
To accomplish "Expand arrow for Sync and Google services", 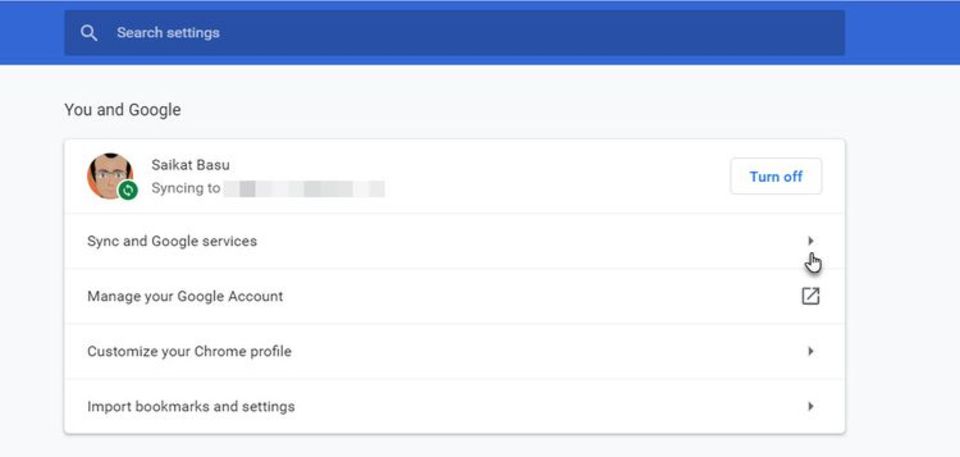I will [811, 241].
